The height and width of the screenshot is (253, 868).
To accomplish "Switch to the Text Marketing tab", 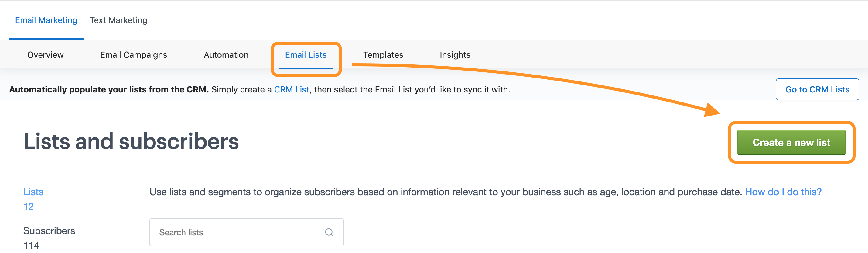I will [x=119, y=20].
